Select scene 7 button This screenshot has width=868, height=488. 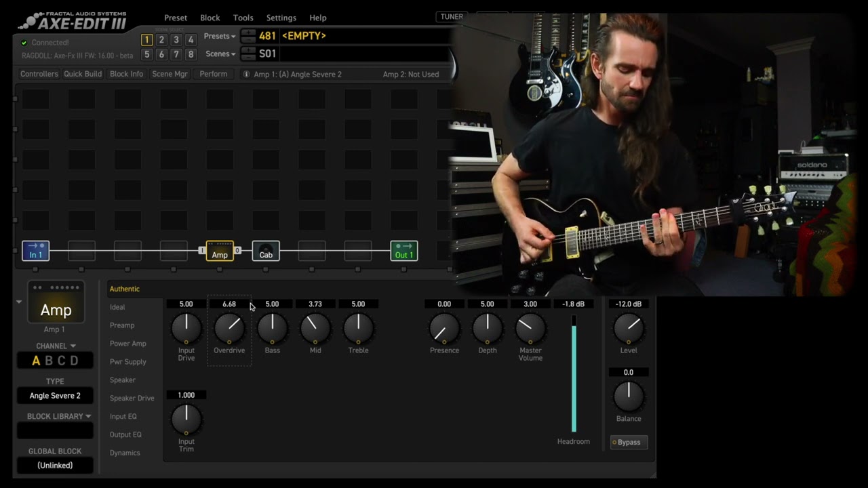click(176, 54)
